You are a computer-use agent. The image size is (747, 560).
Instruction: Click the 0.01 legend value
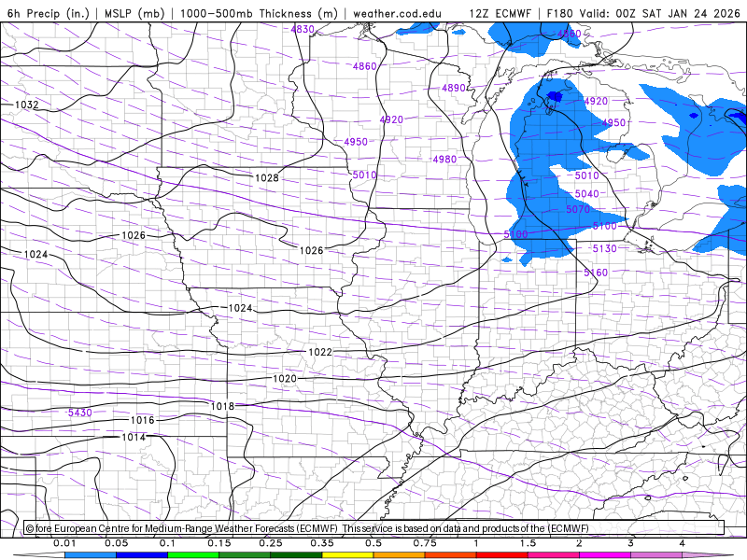point(64,543)
